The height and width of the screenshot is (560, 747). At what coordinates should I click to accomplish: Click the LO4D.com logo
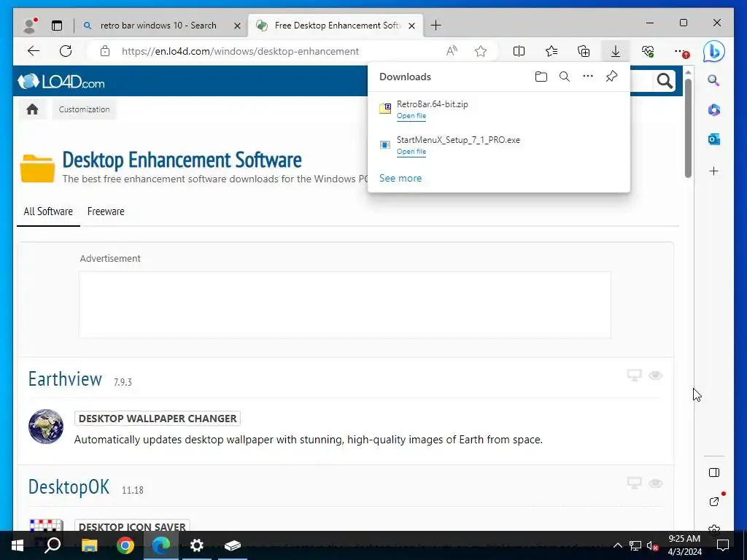click(x=61, y=82)
